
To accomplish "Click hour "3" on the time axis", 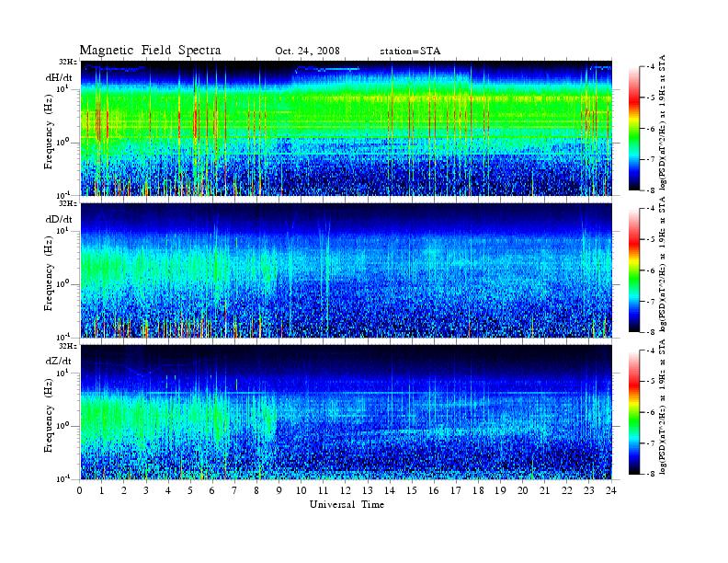I will (146, 491).
